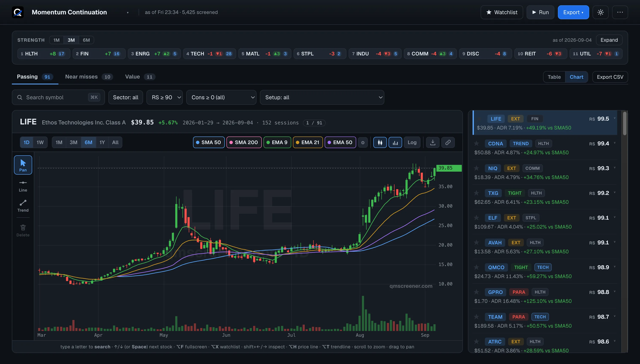Open the Cons ≥ 0 (all) dropdown
Image resolution: width=640 pixels, height=364 pixels.
[221, 98]
